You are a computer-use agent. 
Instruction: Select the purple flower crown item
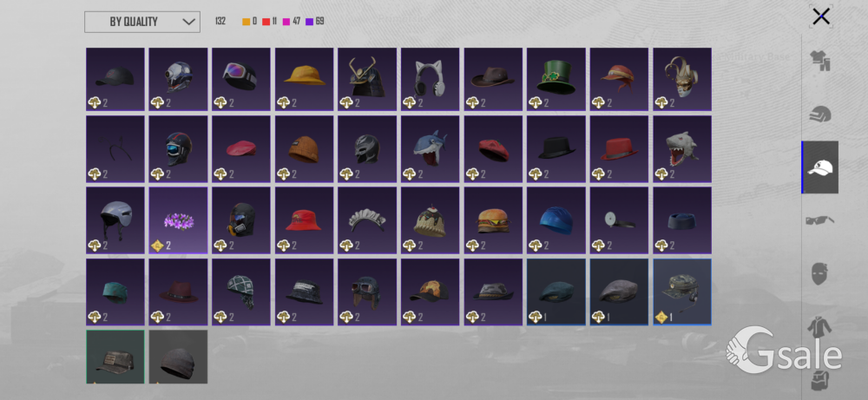178,220
